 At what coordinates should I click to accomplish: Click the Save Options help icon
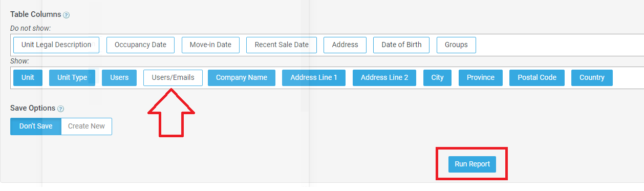coord(60,109)
